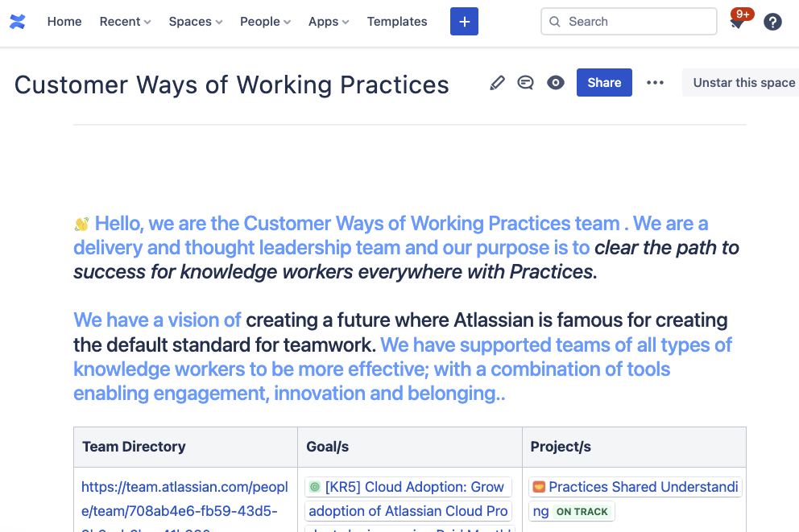Click the Share button

[604, 82]
